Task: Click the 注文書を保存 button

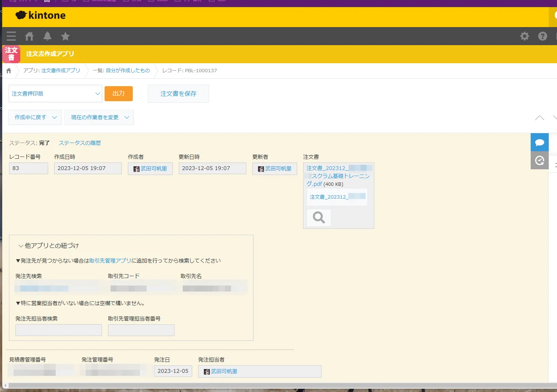Action: click(x=178, y=94)
